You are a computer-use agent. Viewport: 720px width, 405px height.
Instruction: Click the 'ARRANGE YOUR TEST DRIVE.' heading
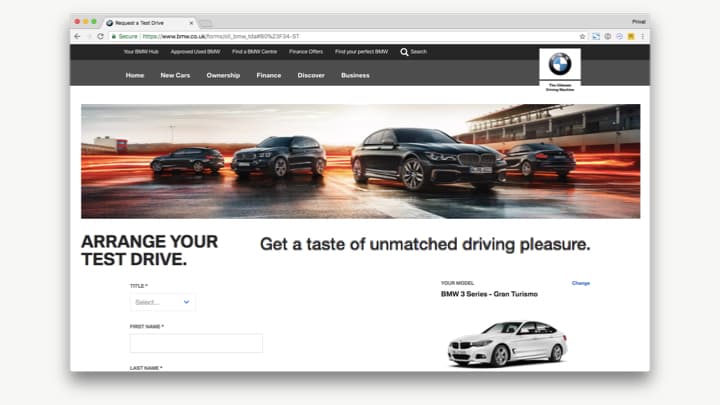pyautogui.click(x=150, y=250)
